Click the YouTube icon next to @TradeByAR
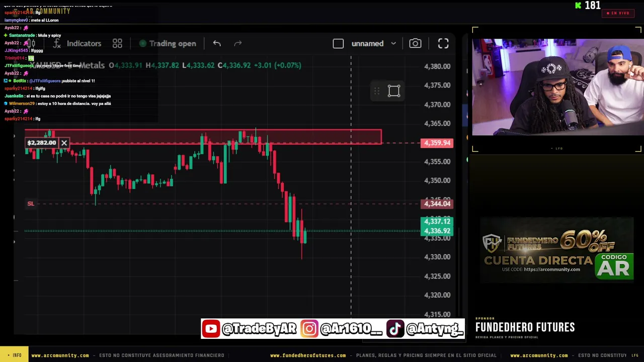 [x=211, y=329]
